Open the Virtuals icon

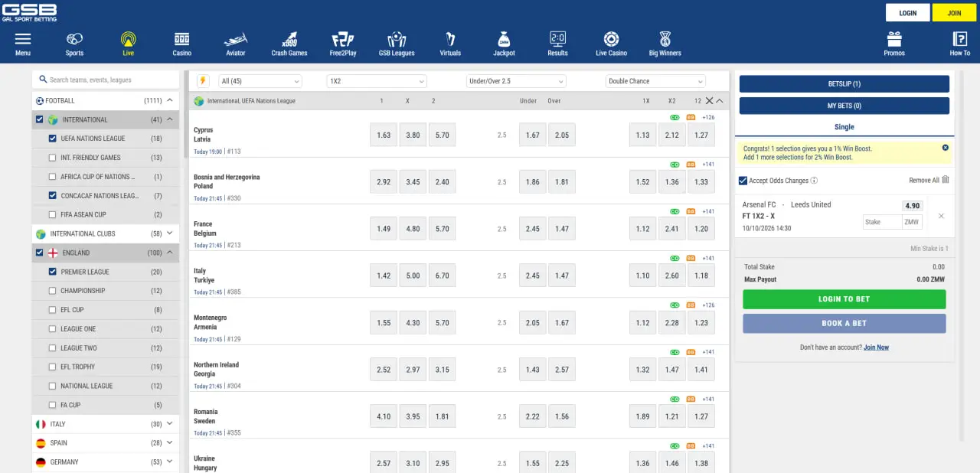(x=450, y=39)
